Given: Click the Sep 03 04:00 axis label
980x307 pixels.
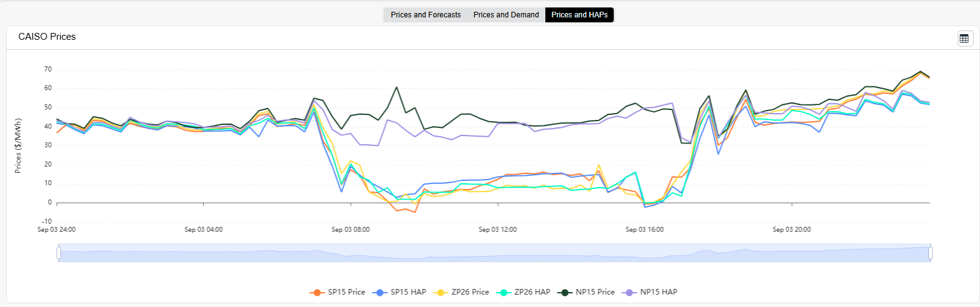Looking at the screenshot, I should (x=203, y=229).
